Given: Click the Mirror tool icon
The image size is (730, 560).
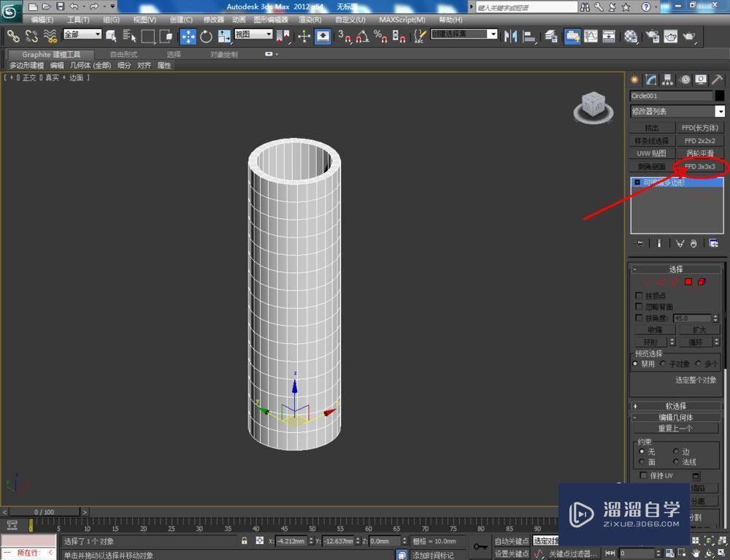Looking at the screenshot, I should coord(510,37).
